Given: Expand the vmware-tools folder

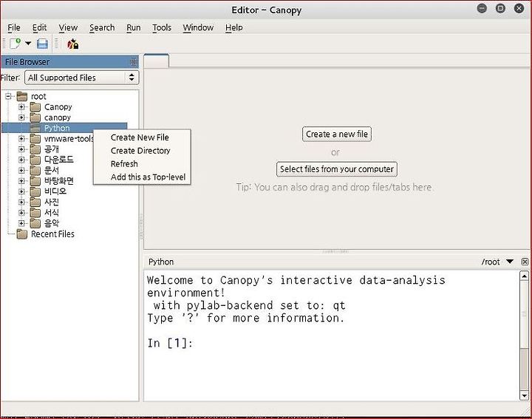Looking at the screenshot, I should 21,139.
